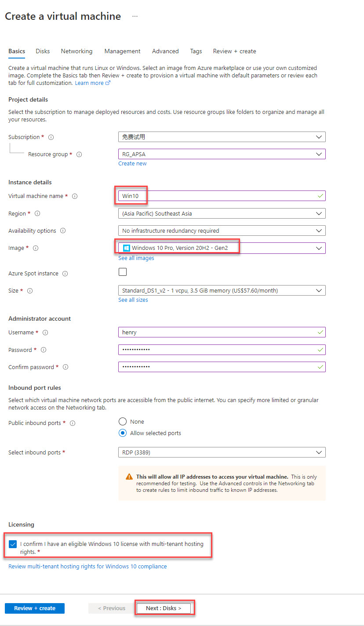Switch to the Networking tab
This screenshot has height=626, width=364.
(76, 51)
